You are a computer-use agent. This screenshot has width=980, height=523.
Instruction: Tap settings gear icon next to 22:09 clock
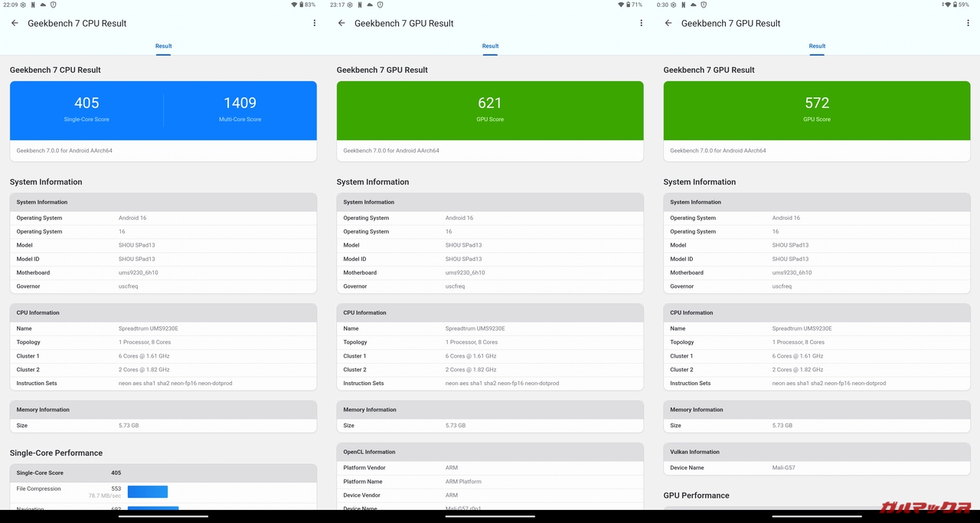(x=24, y=5)
